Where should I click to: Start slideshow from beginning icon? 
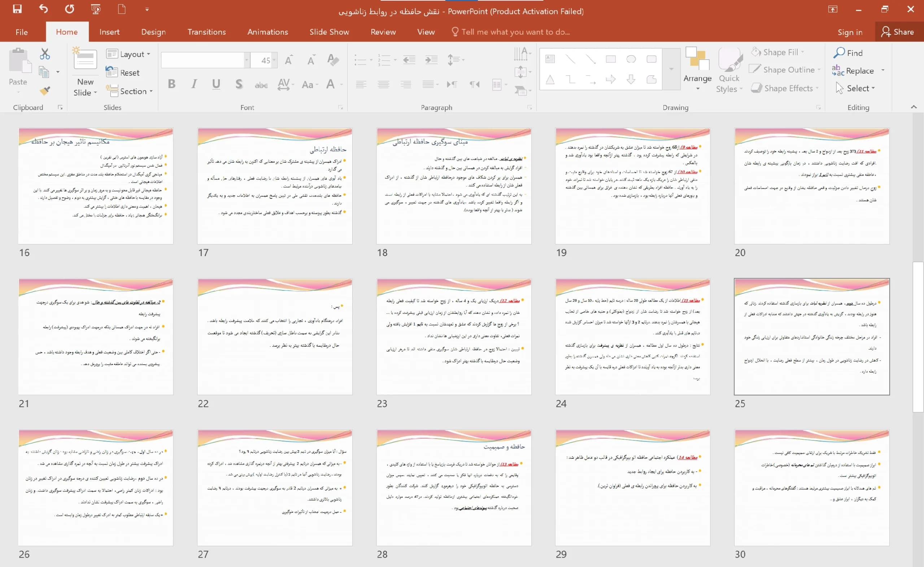click(96, 9)
